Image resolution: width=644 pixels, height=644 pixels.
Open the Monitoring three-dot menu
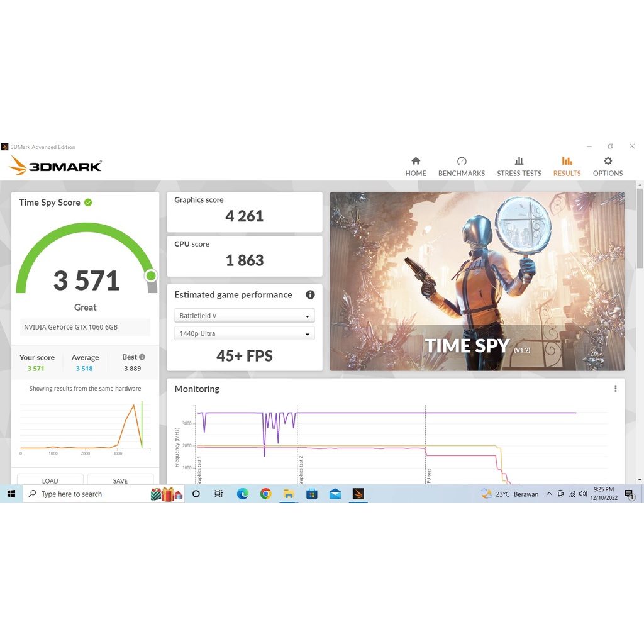pos(615,389)
